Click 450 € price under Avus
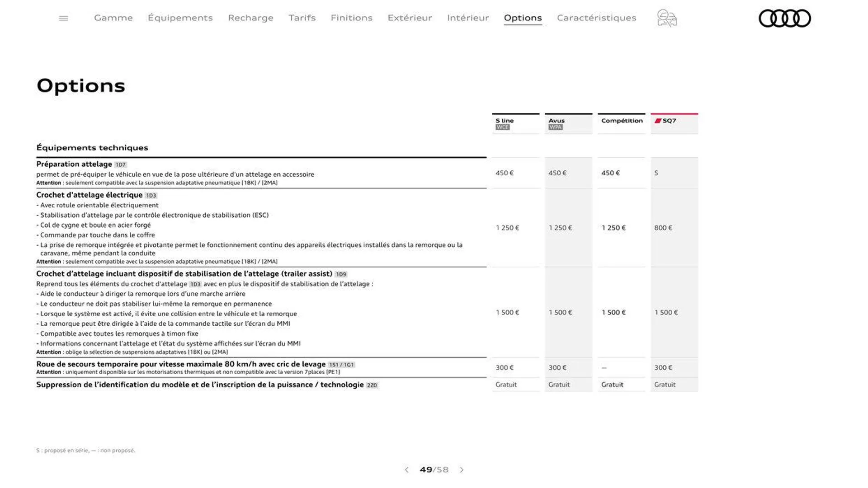This screenshot has width=868, height=488. coord(557,173)
